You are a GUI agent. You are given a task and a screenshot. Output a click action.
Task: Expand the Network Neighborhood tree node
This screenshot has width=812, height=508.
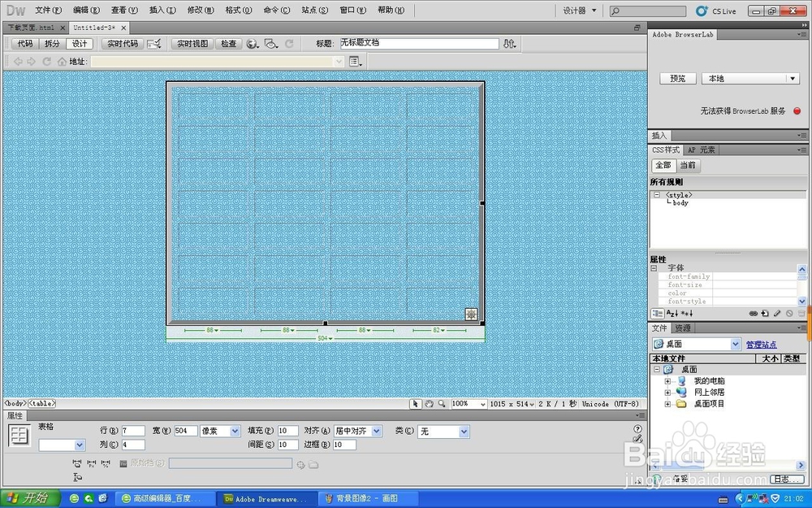pos(667,393)
